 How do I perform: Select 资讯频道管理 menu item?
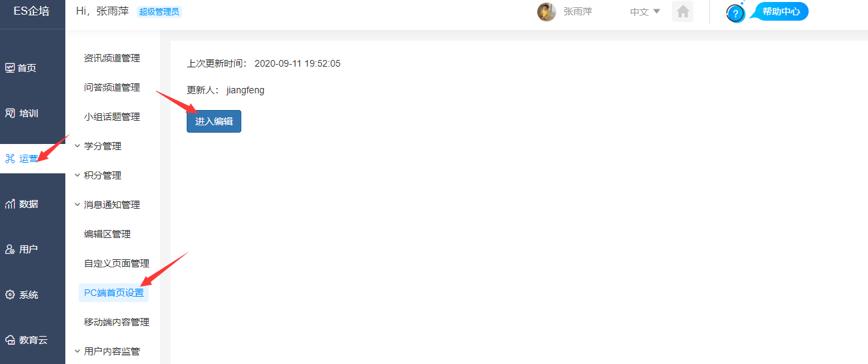112,58
